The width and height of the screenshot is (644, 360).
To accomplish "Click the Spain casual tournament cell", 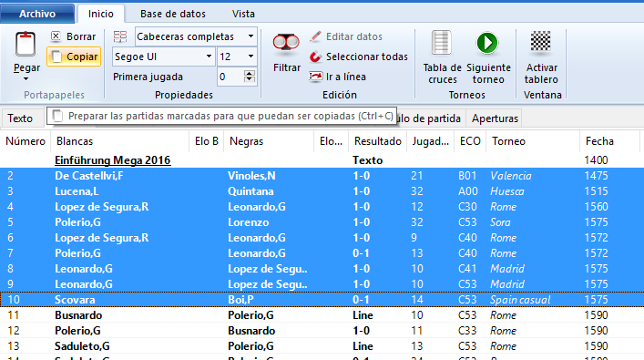I will [x=520, y=300].
